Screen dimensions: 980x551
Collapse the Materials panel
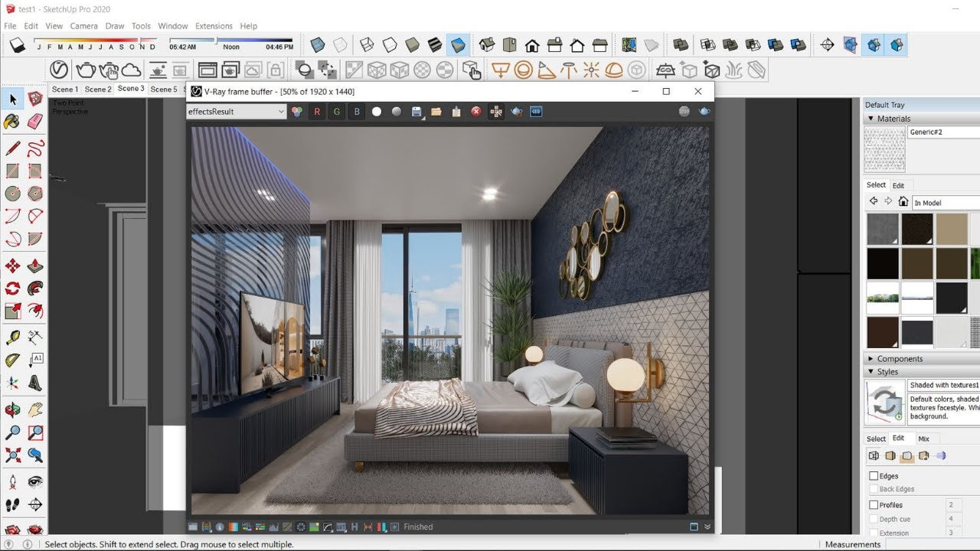coord(893,119)
